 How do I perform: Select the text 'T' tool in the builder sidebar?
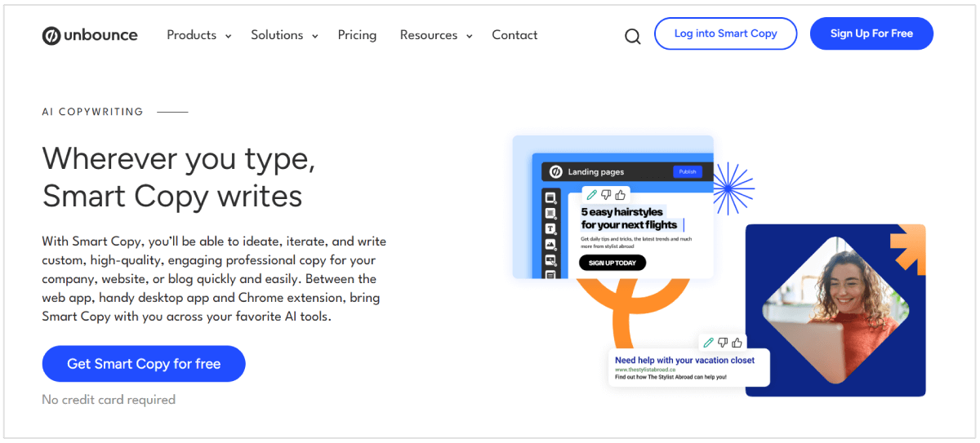[550, 228]
